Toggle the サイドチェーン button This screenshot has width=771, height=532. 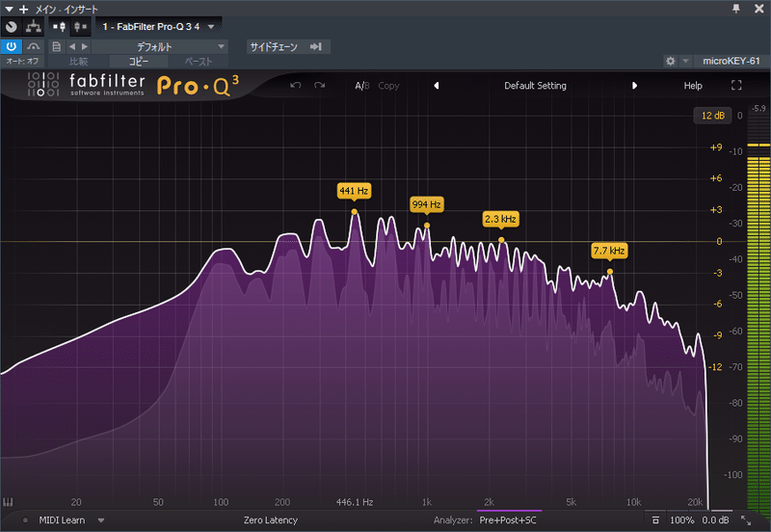[x=274, y=46]
